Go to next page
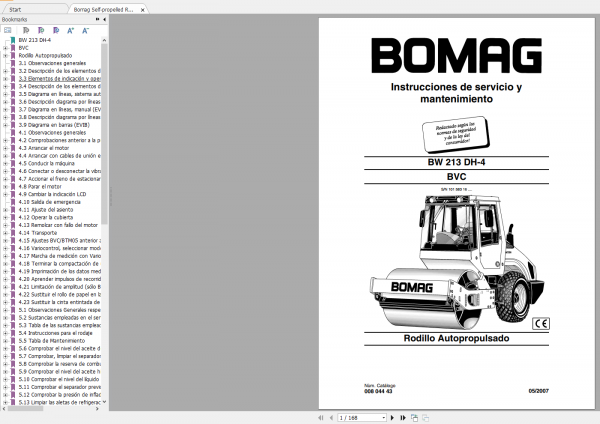The image size is (600, 424). click(x=392, y=418)
